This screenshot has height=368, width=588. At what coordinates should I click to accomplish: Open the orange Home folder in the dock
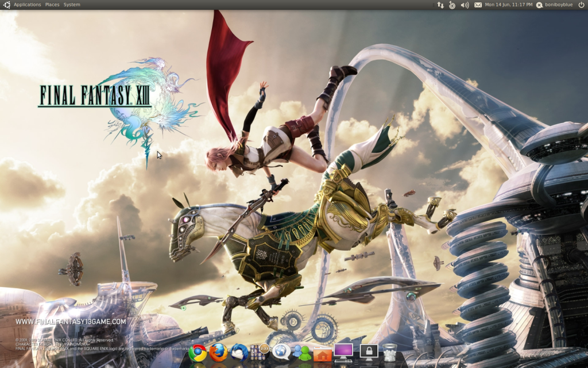(323, 354)
